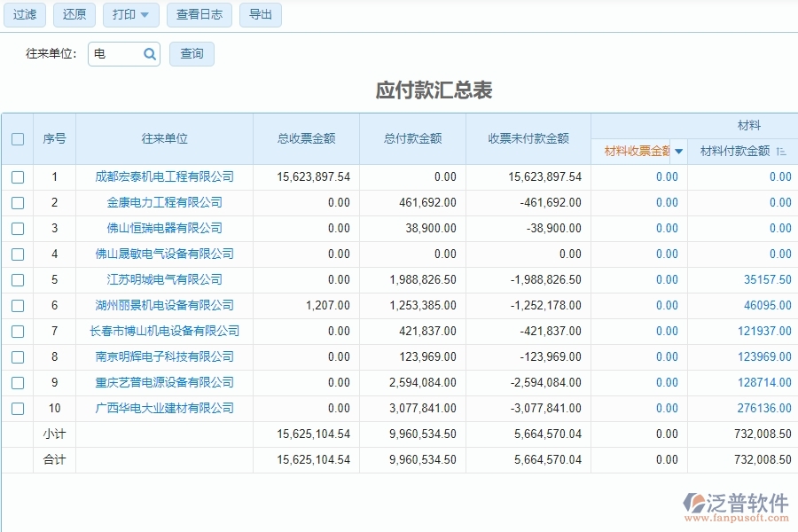
Task: Open the filter arrow on 材料收票金额 column
Action: (680, 151)
